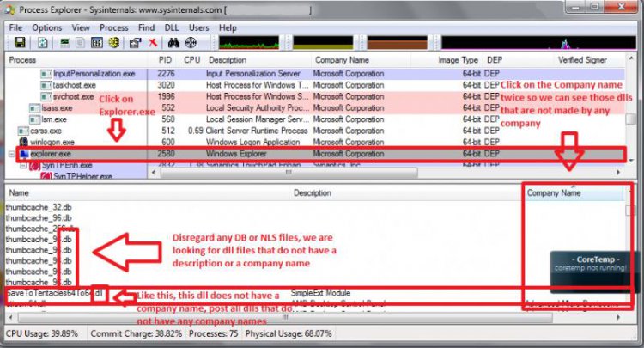This screenshot has height=348, width=644.
Task: Click the red X Kill Process icon
Action: pos(153,42)
